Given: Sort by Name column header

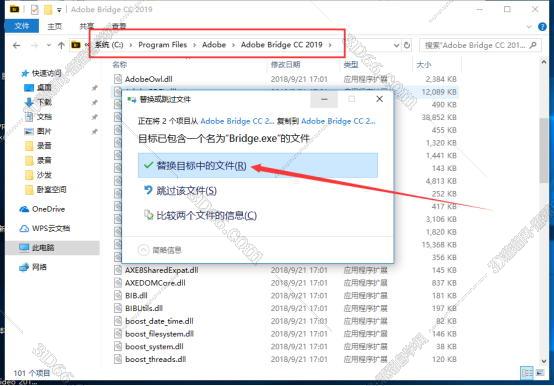Looking at the screenshot, I should 120,65.
